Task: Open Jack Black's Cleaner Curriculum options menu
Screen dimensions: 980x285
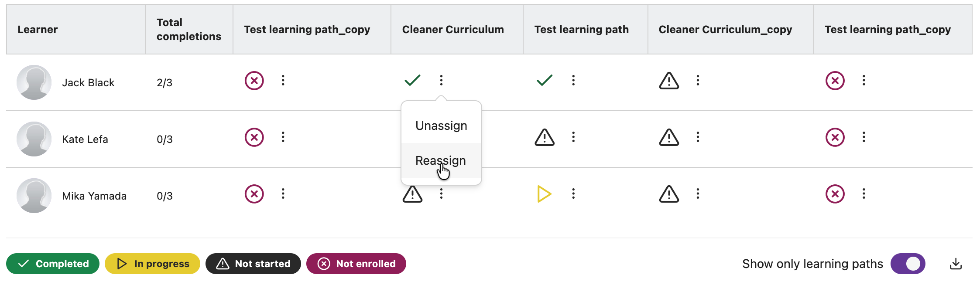Action: click(441, 80)
